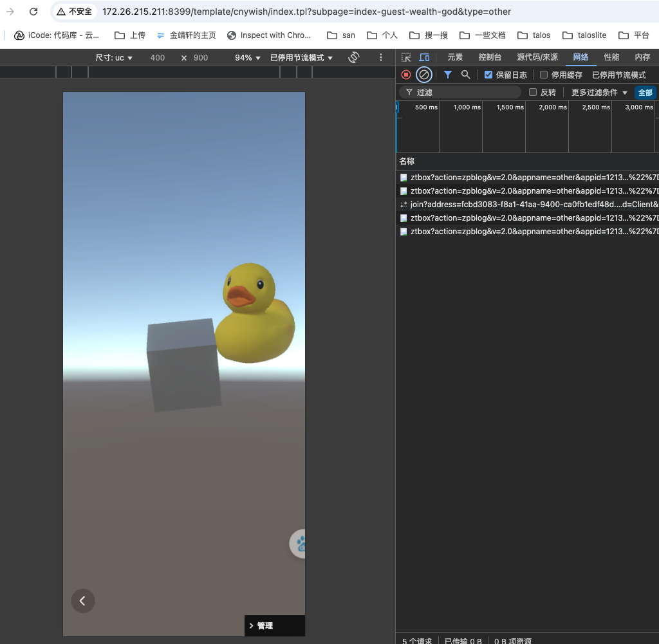Image resolution: width=659 pixels, height=644 pixels.
Task: Toggle the 保留日志 checkbox
Action: click(488, 75)
